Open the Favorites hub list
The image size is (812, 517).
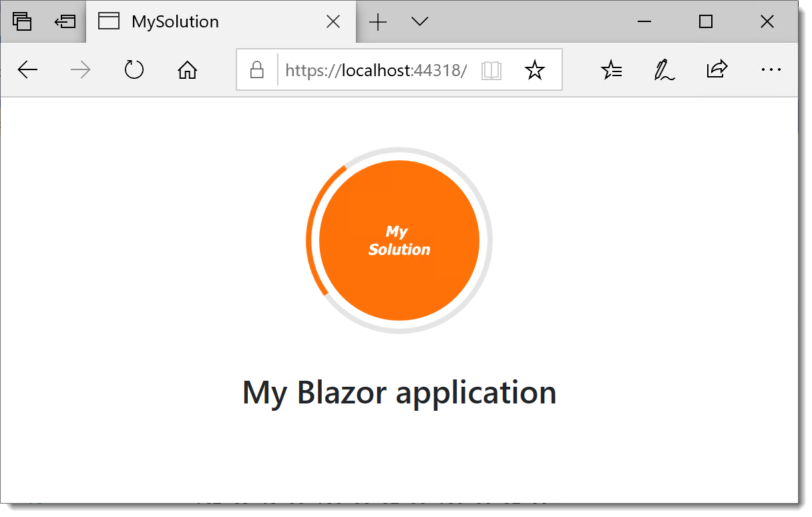tap(612, 69)
